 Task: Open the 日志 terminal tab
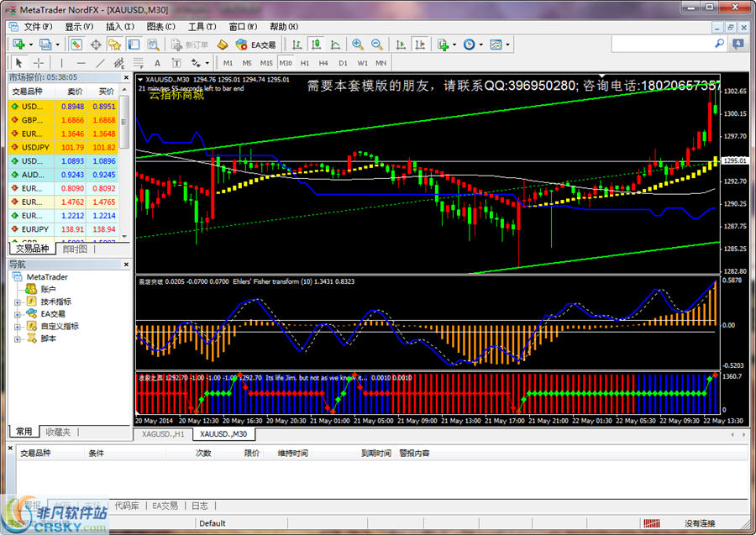point(200,506)
